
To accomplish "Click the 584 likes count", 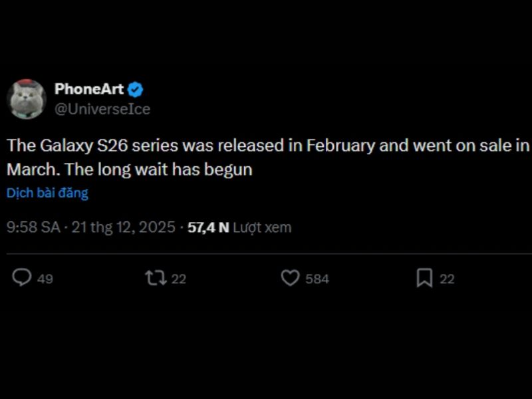I will pyautogui.click(x=317, y=279).
